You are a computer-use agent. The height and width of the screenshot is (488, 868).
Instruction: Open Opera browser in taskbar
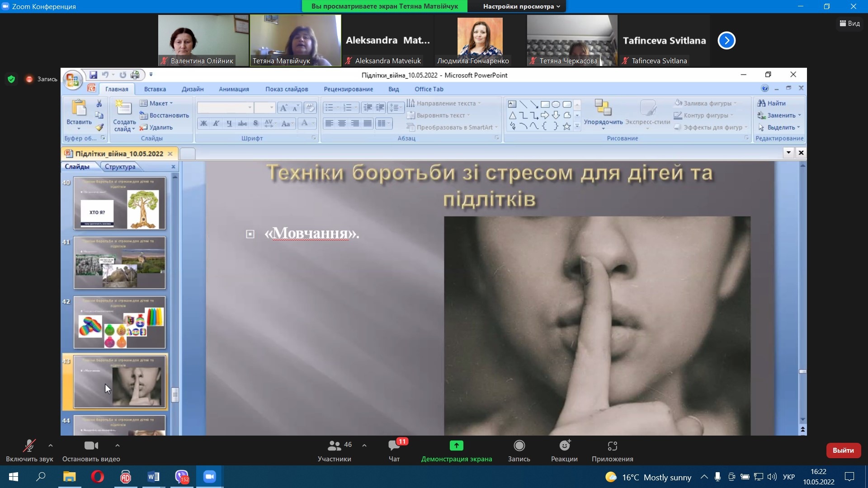pos(97,477)
